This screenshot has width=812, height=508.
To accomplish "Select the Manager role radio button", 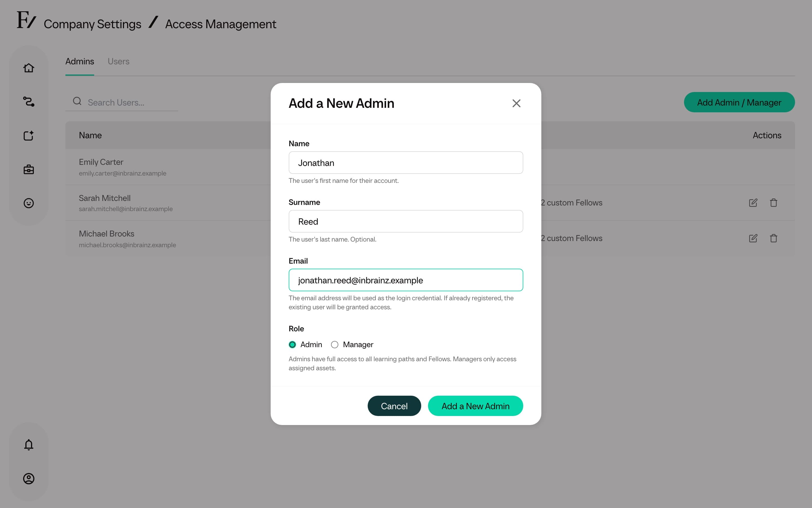I will [335, 344].
